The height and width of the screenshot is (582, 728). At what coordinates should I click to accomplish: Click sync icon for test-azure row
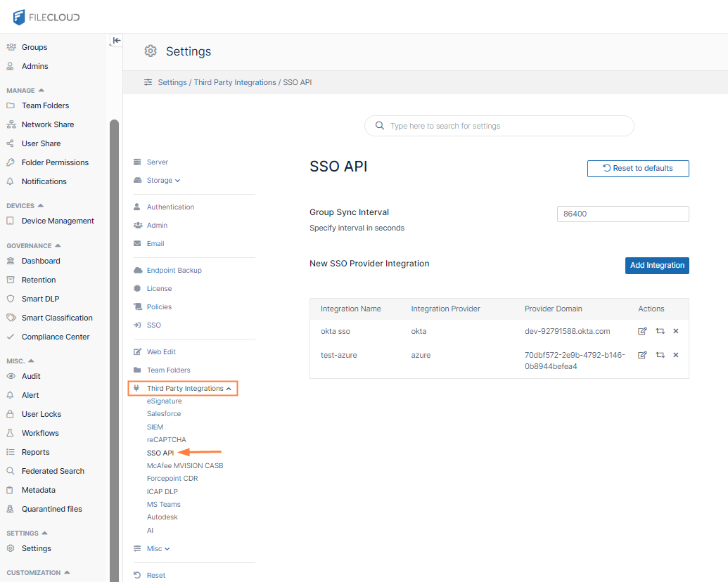click(660, 355)
